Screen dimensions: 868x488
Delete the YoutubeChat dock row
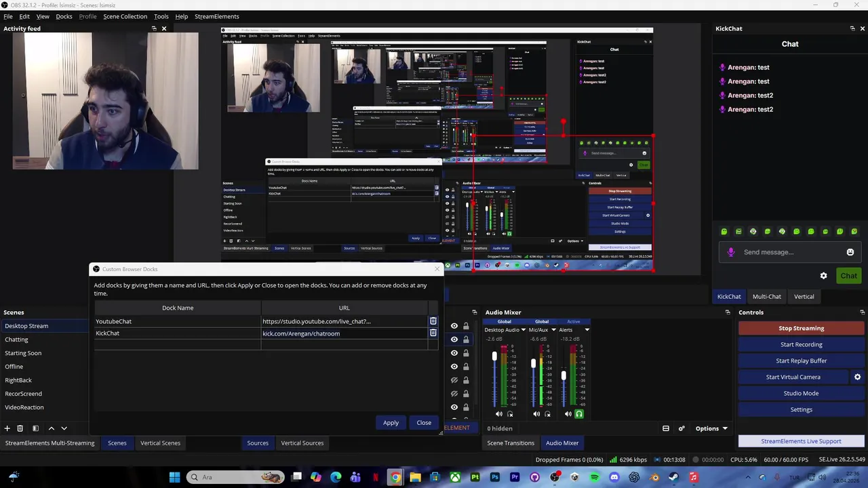(x=433, y=321)
